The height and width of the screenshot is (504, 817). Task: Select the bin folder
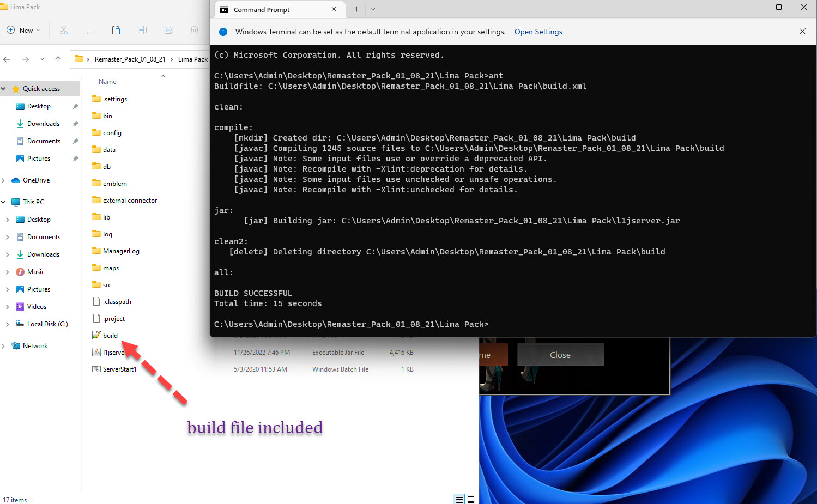coord(107,116)
